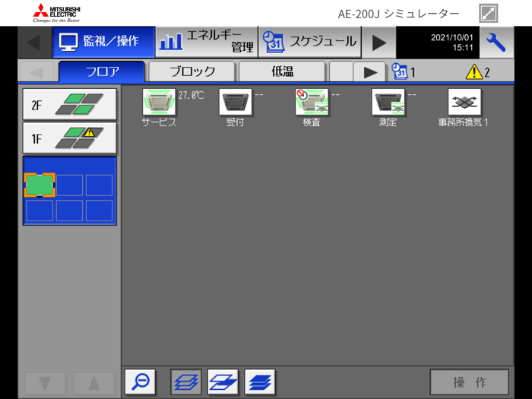Screen dimensions: 532x399
Task: Click the 27.0℃ temperature reading by サービス
Action: click(192, 95)
